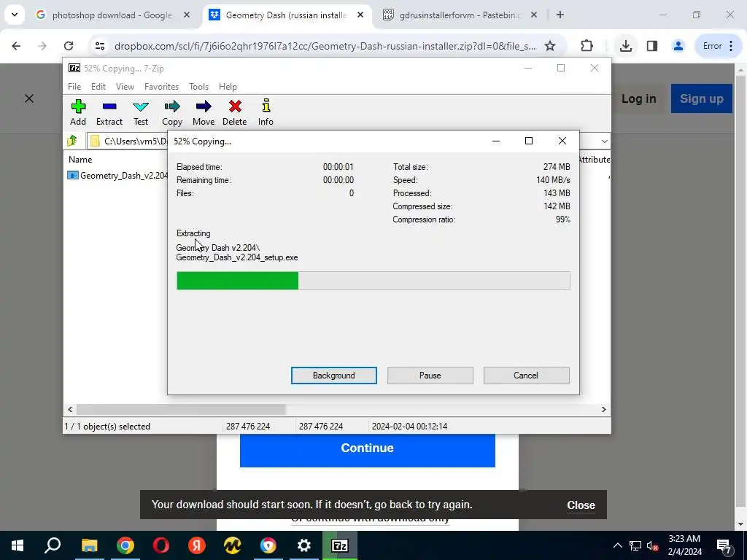This screenshot has height=560, width=747.
Task: Open the Chrome side panel icon
Action: click(x=651, y=46)
